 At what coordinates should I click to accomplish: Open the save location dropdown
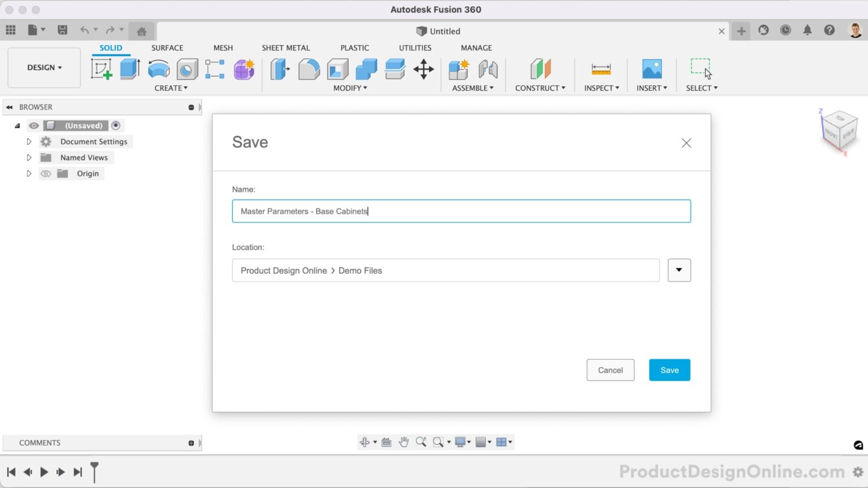(679, 270)
